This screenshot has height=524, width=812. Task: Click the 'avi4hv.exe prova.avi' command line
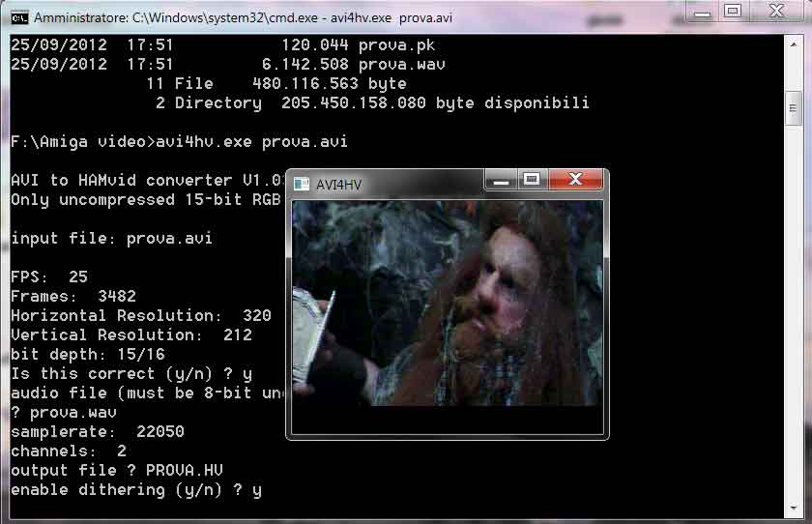click(x=179, y=142)
